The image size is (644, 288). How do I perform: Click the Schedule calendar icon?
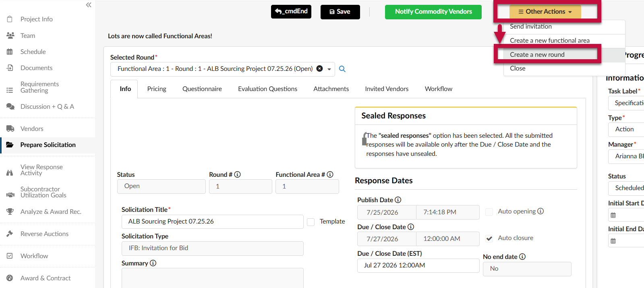click(x=10, y=52)
